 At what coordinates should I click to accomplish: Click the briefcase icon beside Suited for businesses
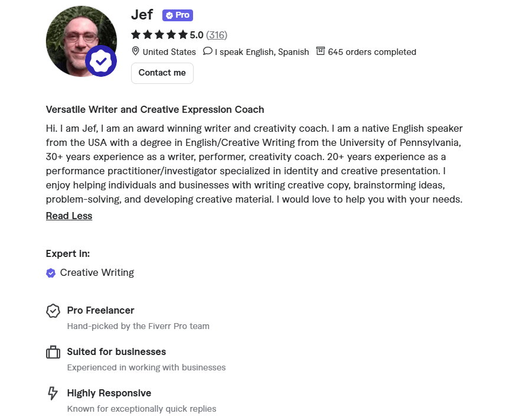click(53, 351)
